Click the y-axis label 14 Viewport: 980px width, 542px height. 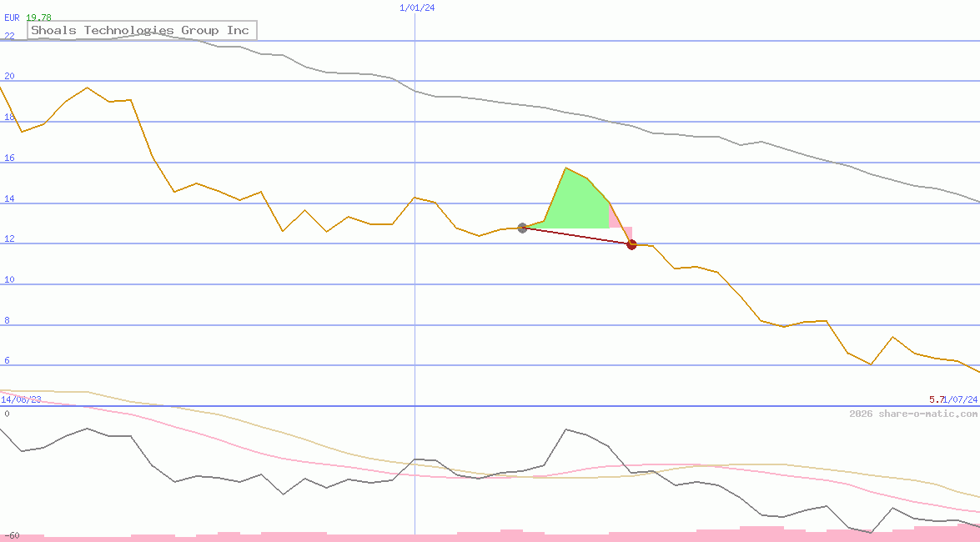[x=9, y=198]
